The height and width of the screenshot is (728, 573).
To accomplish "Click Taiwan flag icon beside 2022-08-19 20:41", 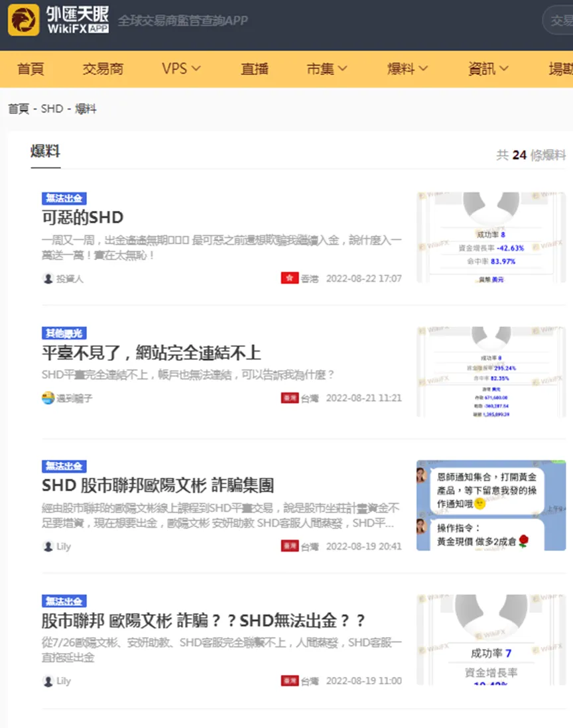I will click(x=289, y=546).
